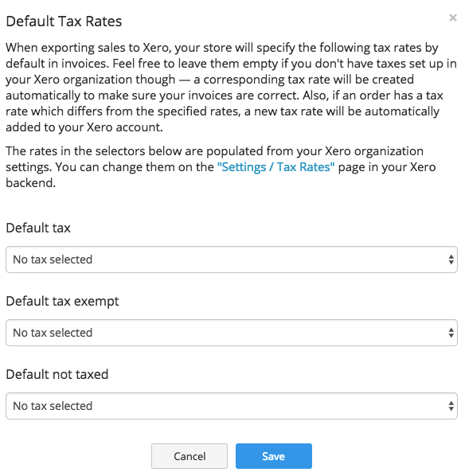The image size is (461, 476).
Task: Open the Default tax exempt dropdown
Action: click(232, 333)
